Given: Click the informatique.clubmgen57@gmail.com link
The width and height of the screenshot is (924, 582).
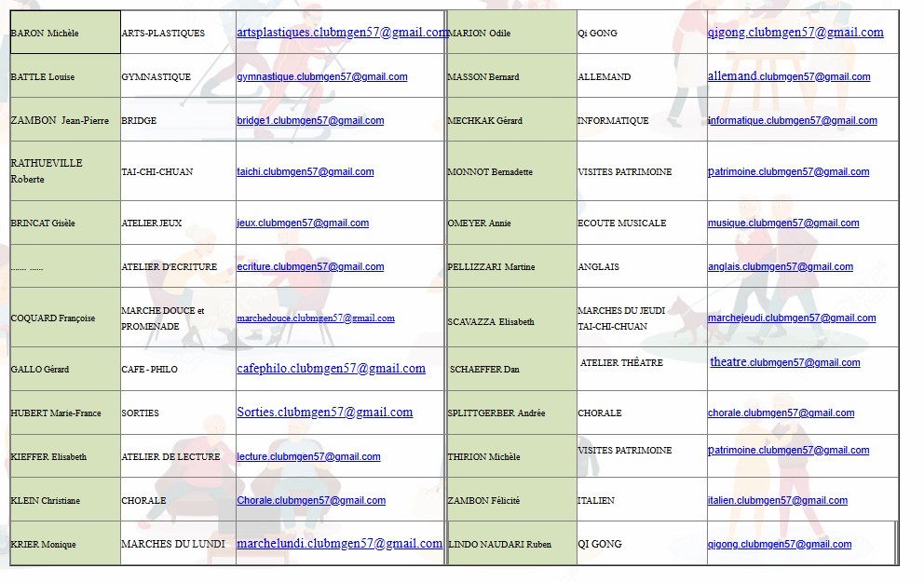Looking at the screenshot, I should pyautogui.click(x=792, y=121).
